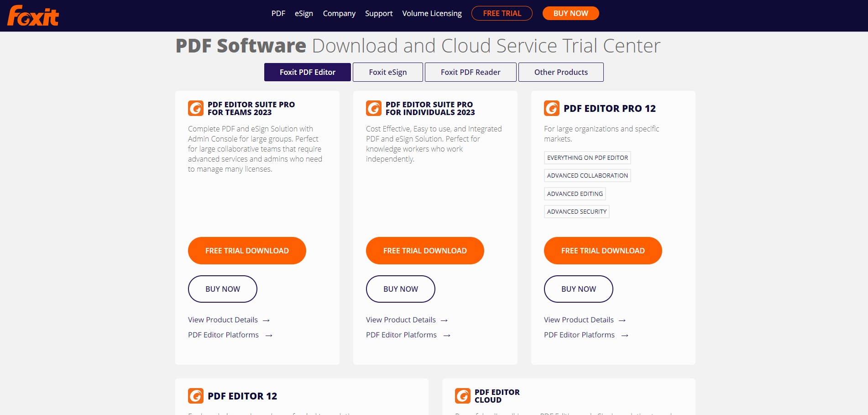Click the PDF Editor Pro 12 product icon
868x415 pixels.
pos(552,108)
